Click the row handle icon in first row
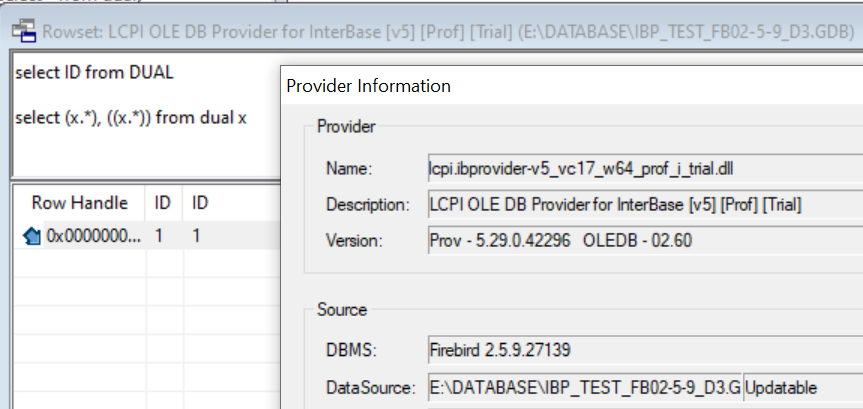The height and width of the screenshot is (409, 863). click(33, 237)
